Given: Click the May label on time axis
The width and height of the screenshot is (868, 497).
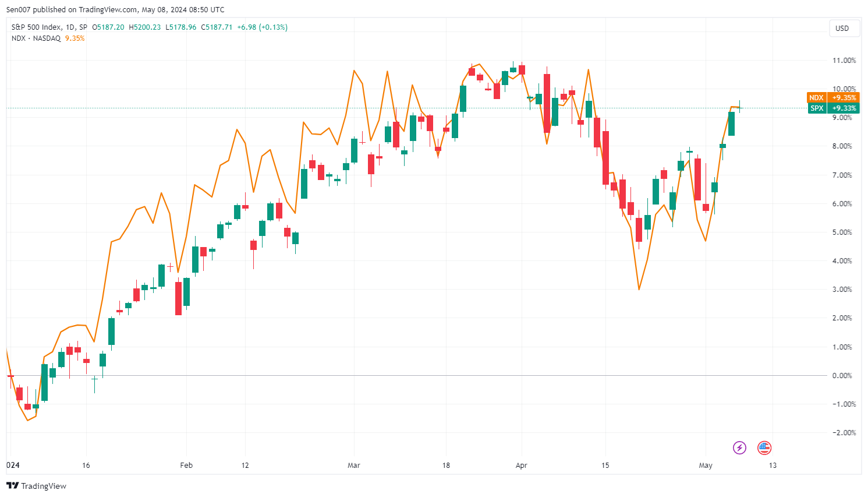Looking at the screenshot, I should (706, 466).
